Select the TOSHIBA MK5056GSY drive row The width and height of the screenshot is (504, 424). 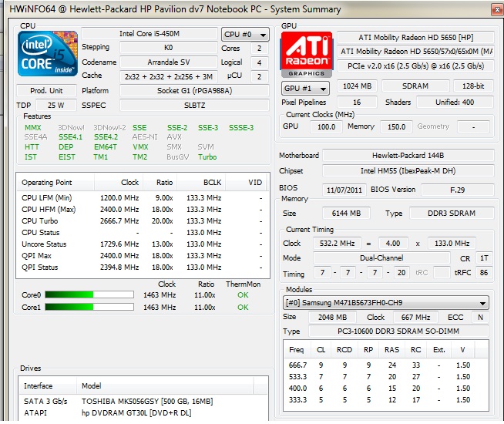(143, 401)
